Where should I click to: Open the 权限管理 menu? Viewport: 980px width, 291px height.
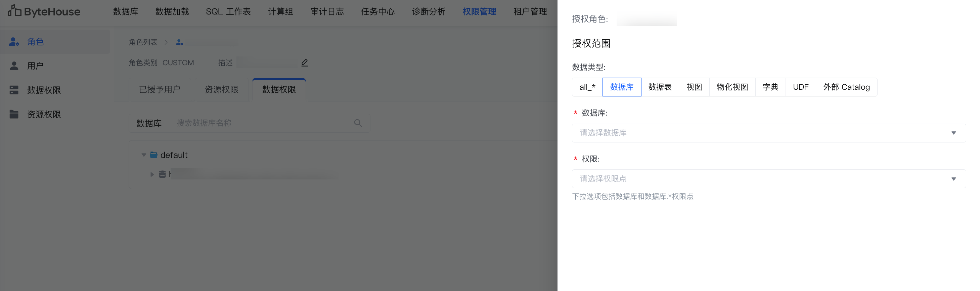(x=479, y=12)
